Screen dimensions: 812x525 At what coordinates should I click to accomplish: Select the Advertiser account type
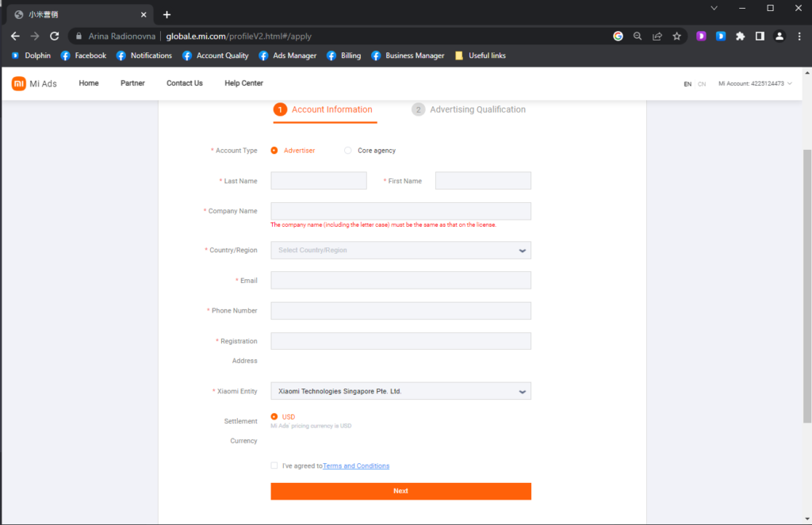274,150
